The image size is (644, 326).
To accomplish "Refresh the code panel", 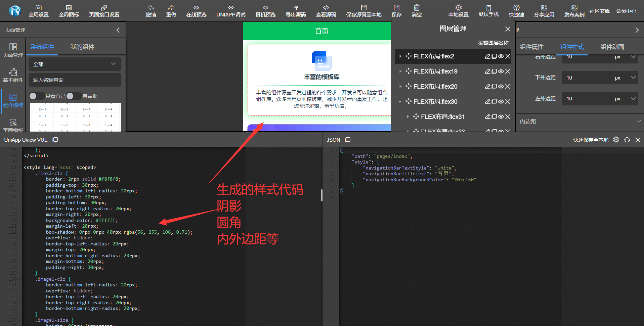I will point(627,140).
